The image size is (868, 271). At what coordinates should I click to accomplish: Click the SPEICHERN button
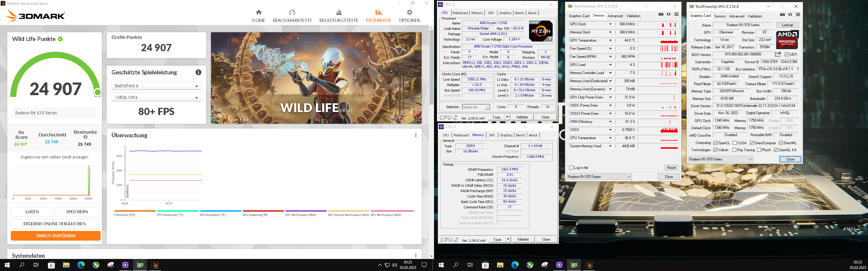click(77, 212)
